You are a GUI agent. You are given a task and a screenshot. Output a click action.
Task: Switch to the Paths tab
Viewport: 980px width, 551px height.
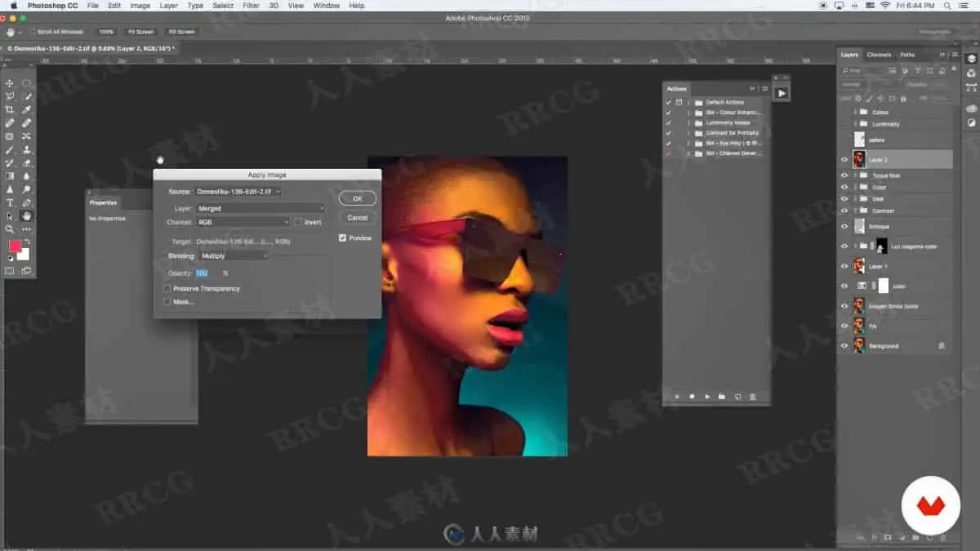coord(907,55)
